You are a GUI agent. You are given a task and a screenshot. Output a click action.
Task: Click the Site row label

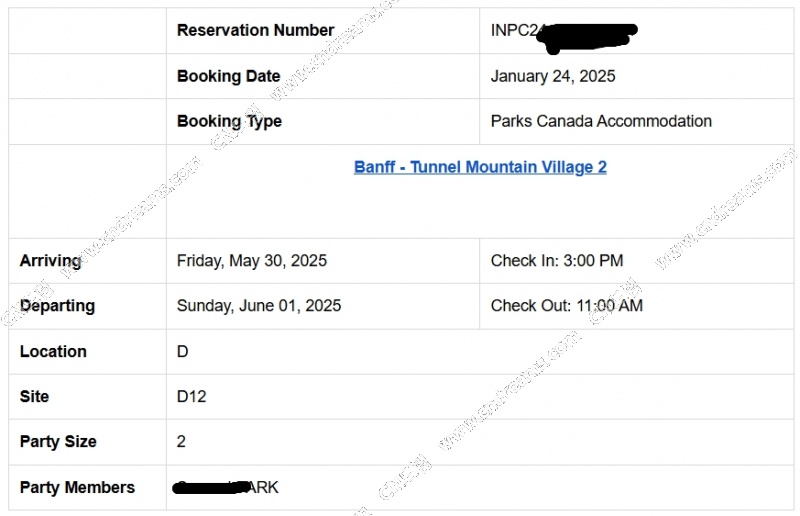[34, 397]
